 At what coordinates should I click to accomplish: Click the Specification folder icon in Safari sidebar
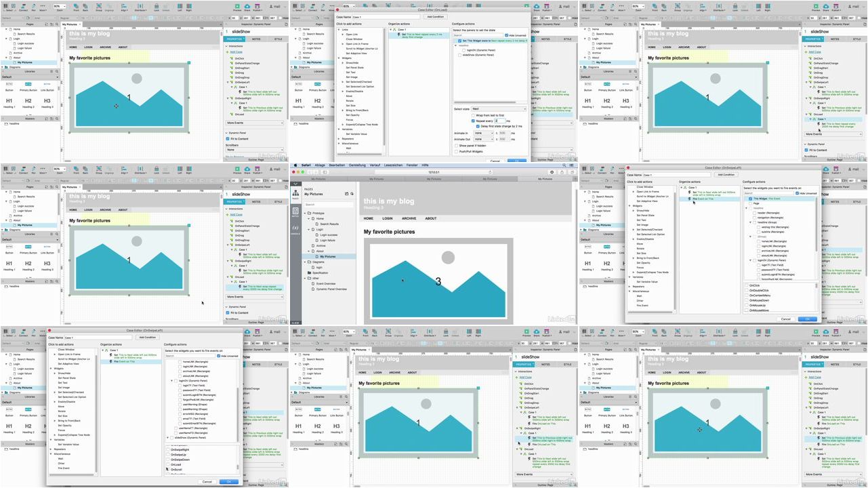[309, 272]
